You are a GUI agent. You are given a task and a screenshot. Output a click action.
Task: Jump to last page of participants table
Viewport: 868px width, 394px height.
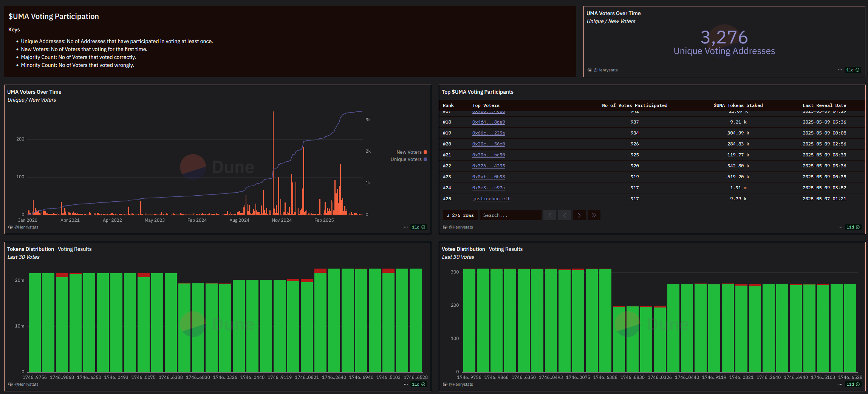(594, 215)
